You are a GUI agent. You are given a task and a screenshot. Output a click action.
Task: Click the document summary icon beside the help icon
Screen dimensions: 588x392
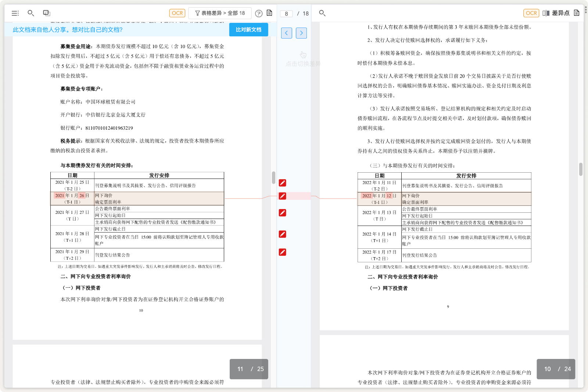[x=269, y=13]
